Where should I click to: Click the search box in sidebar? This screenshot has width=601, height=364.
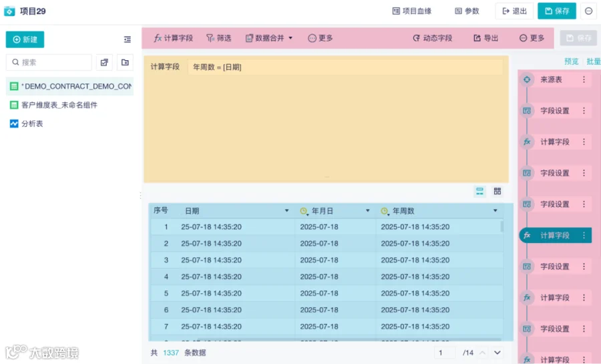pos(49,62)
